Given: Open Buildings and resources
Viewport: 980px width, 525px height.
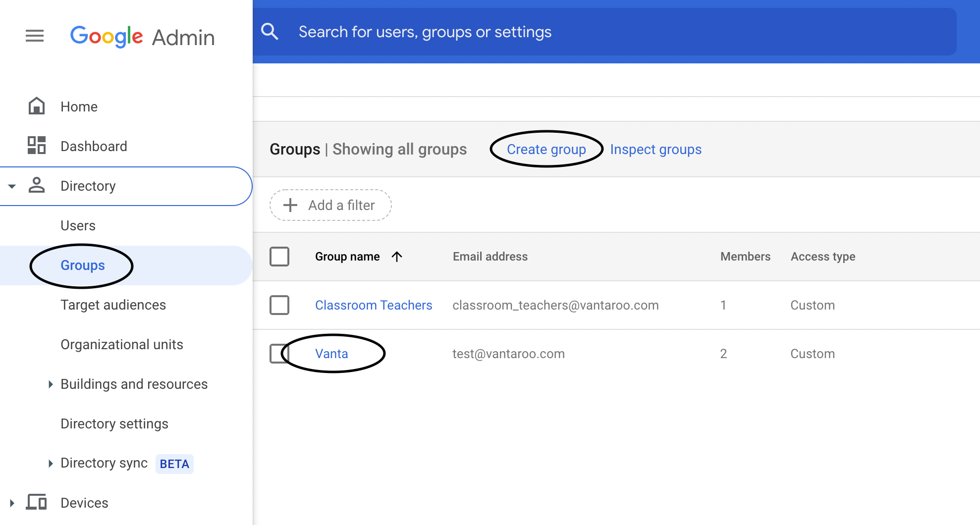Looking at the screenshot, I should [134, 384].
